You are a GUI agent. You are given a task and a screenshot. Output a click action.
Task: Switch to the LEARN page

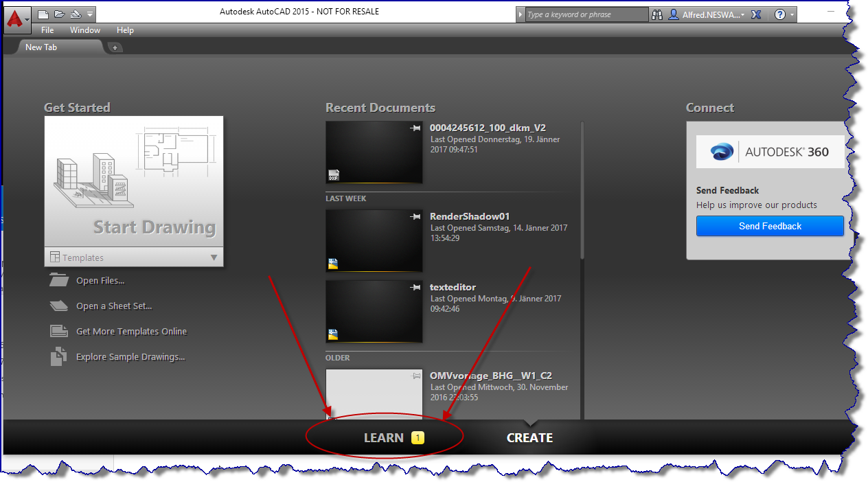coord(384,437)
